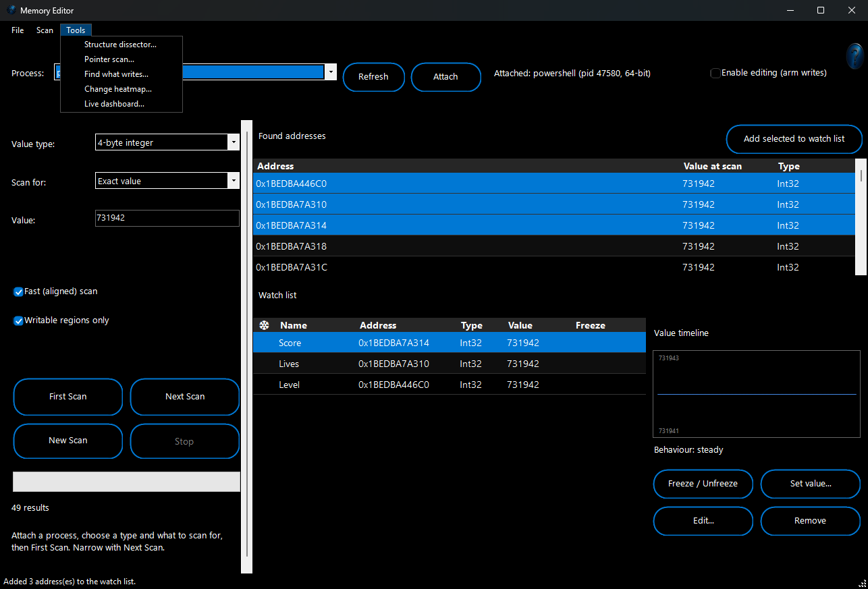Click the Refresh button

[373, 77]
